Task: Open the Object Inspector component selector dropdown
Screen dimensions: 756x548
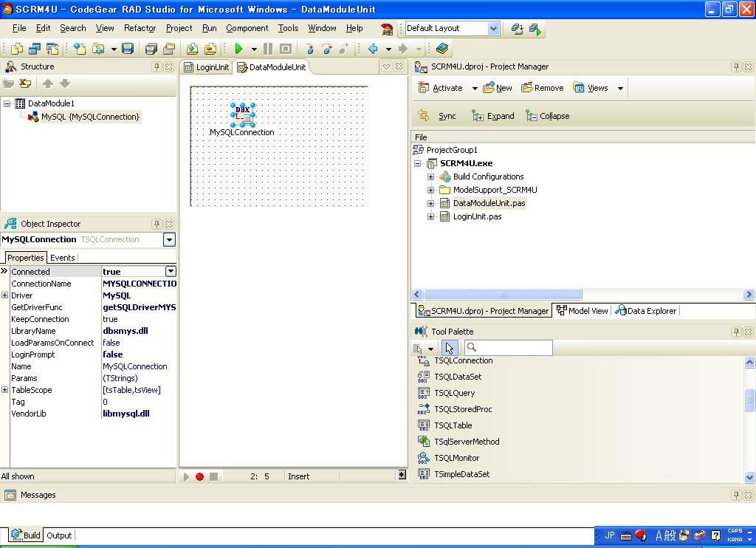Action: tap(169, 240)
